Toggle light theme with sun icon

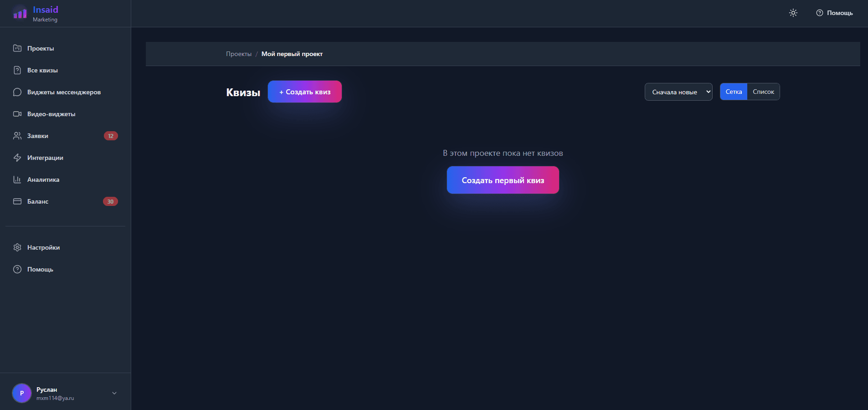pos(793,13)
